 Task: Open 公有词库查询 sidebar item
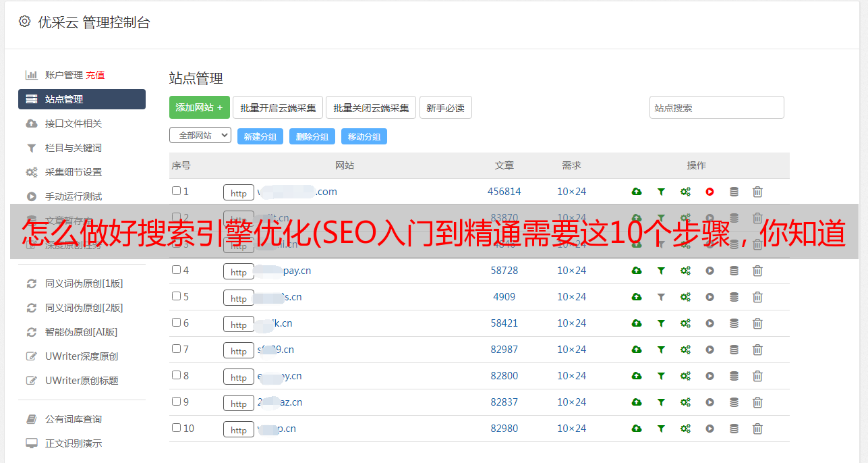pyautogui.click(x=74, y=419)
